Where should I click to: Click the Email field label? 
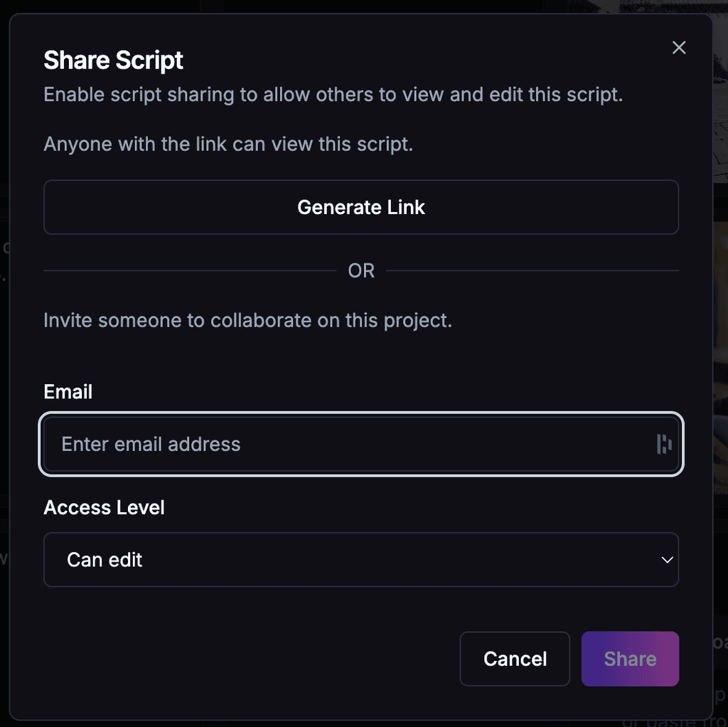click(68, 392)
